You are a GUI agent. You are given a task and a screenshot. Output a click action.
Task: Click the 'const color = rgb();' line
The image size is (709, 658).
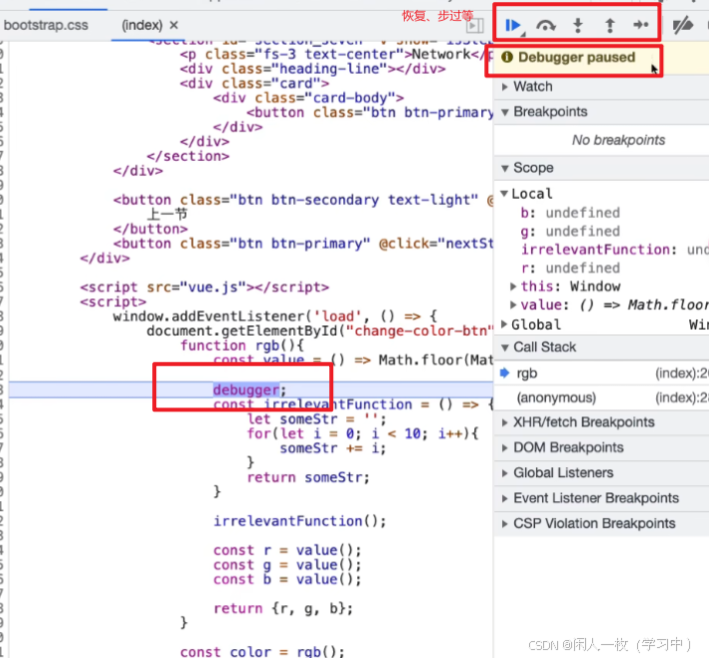coord(262,652)
